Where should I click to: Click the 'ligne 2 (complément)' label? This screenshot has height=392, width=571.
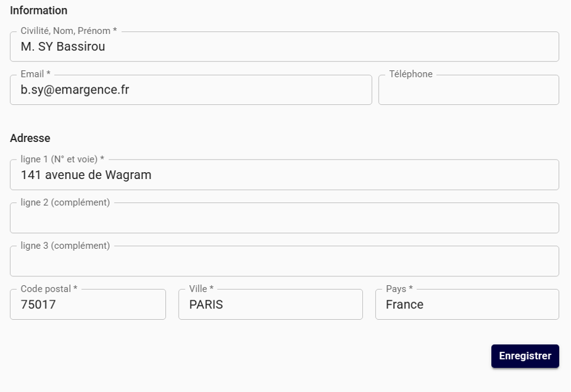(x=65, y=202)
